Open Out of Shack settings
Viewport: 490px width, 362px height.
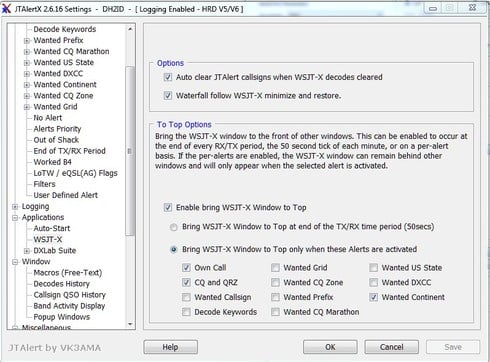pyautogui.click(x=56, y=140)
